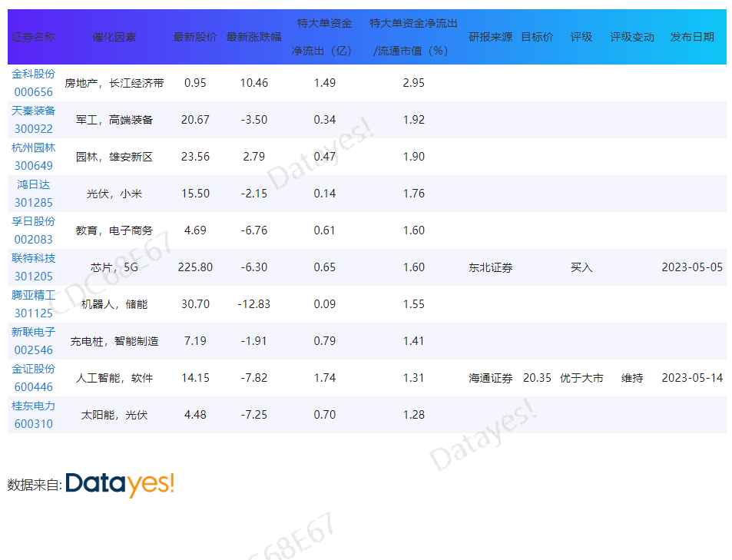The image size is (732, 560).
Task: Click the stock price 23.56
Action: tap(195, 157)
